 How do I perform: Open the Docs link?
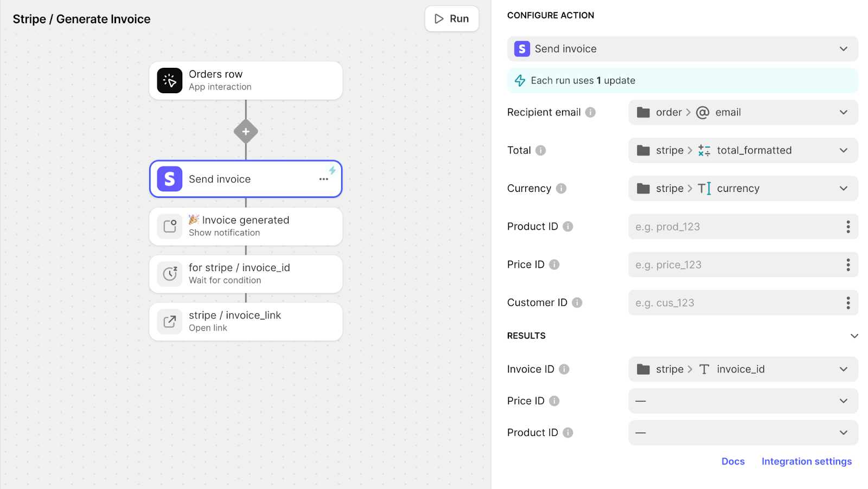[733, 461]
